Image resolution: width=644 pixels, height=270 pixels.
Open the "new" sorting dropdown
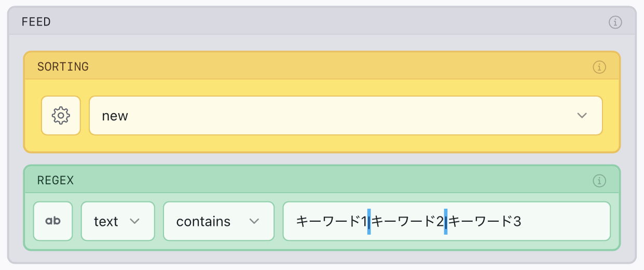345,115
